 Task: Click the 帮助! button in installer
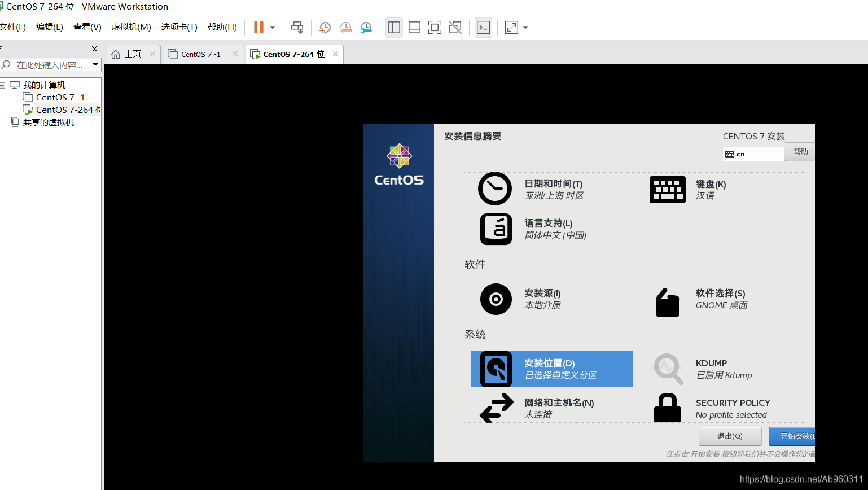point(799,152)
